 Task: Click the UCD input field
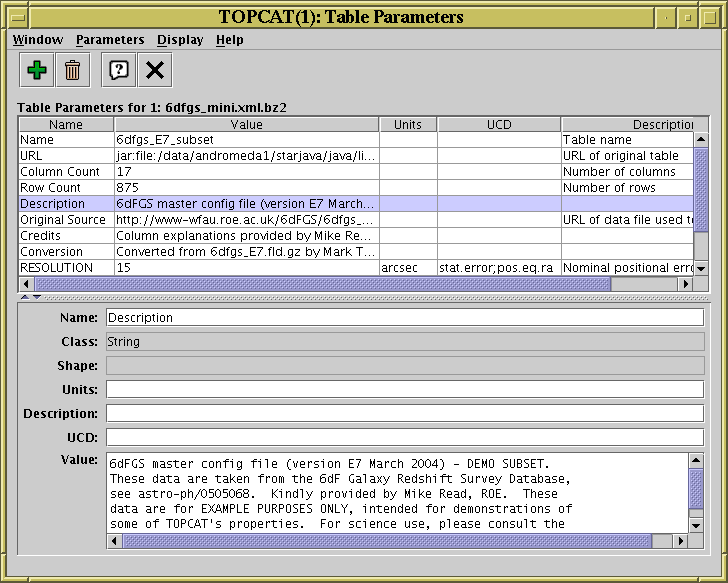[x=405, y=437]
